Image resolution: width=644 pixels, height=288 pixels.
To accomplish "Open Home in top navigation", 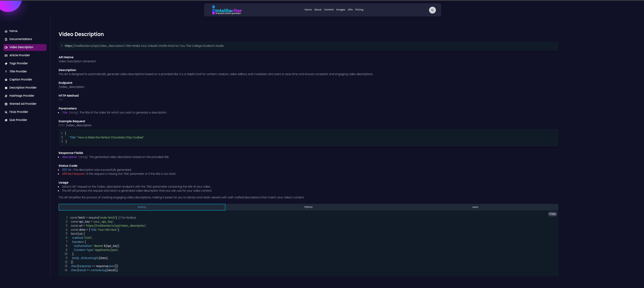I will (308, 10).
